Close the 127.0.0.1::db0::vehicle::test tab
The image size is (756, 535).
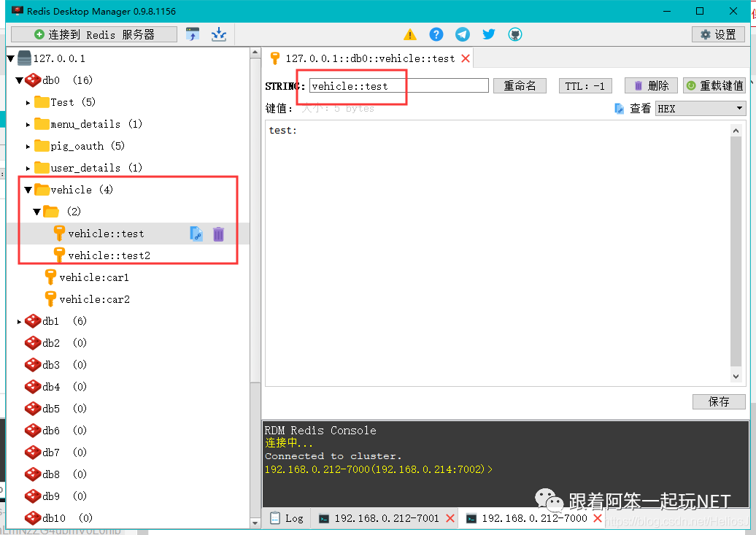pyautogui.click(x=466, y=59)
